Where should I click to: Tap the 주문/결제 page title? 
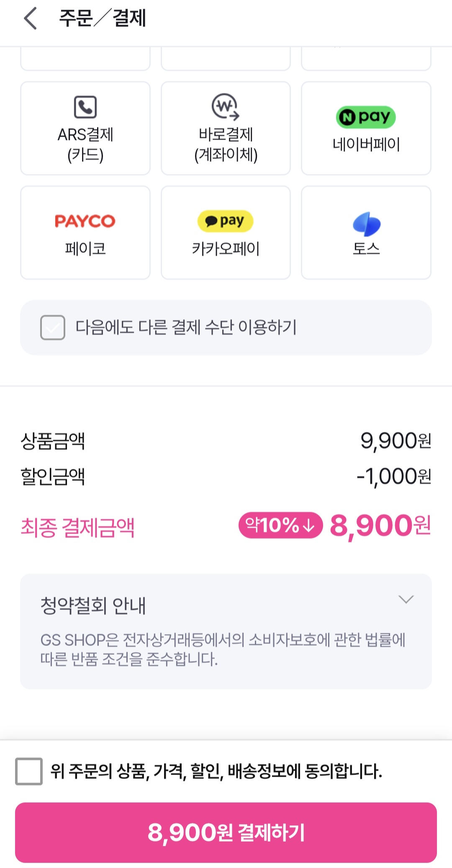coord(103,19)
